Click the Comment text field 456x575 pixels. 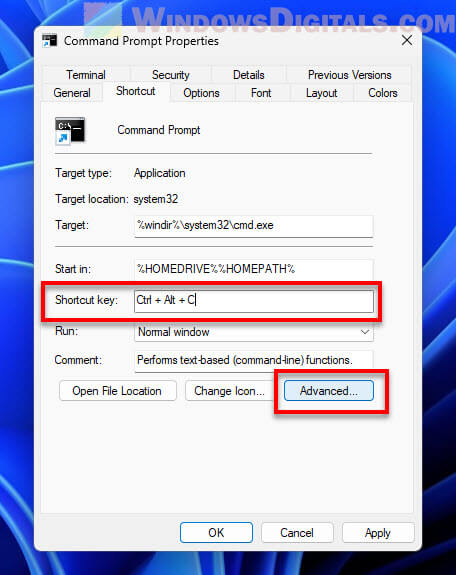253,361
